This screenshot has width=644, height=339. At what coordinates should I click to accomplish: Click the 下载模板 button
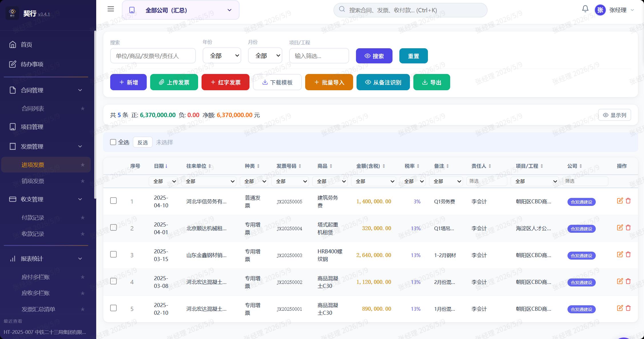coord(277,82)
